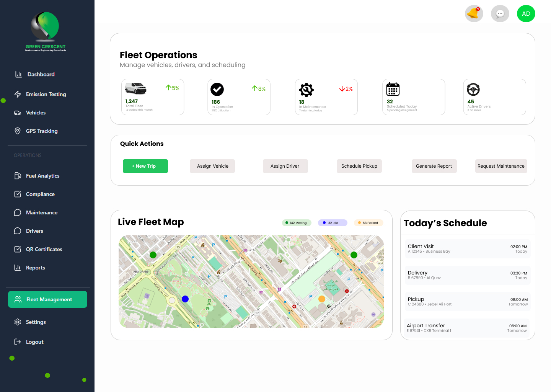Open the AD profile avatar menu
The width and height of the screenshot is (551, 392).
click(x=526, y=13)
